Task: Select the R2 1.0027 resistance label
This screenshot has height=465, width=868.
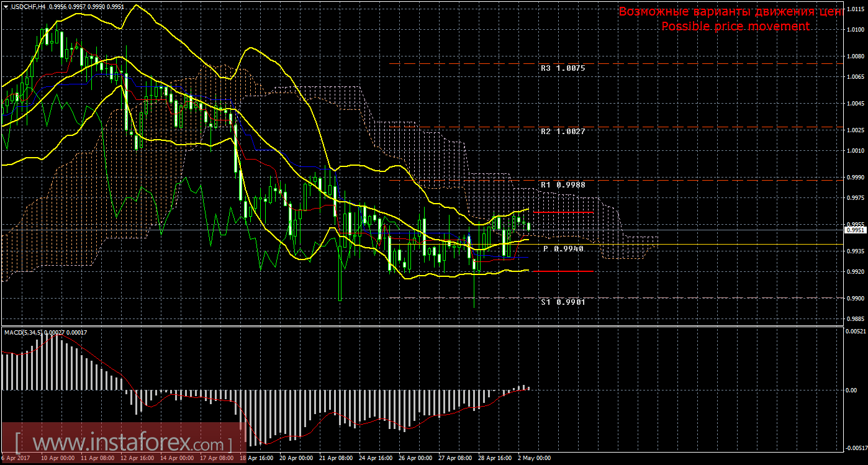Action: (563, 132)
